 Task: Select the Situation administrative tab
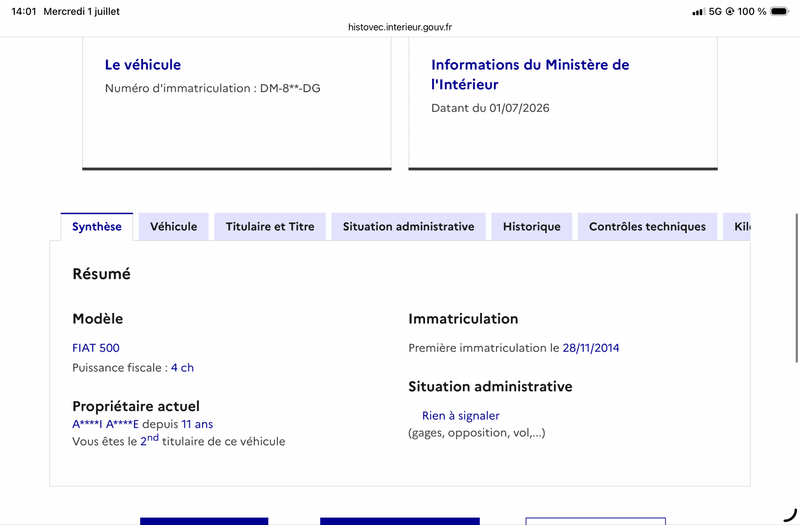tap(408, 227)
